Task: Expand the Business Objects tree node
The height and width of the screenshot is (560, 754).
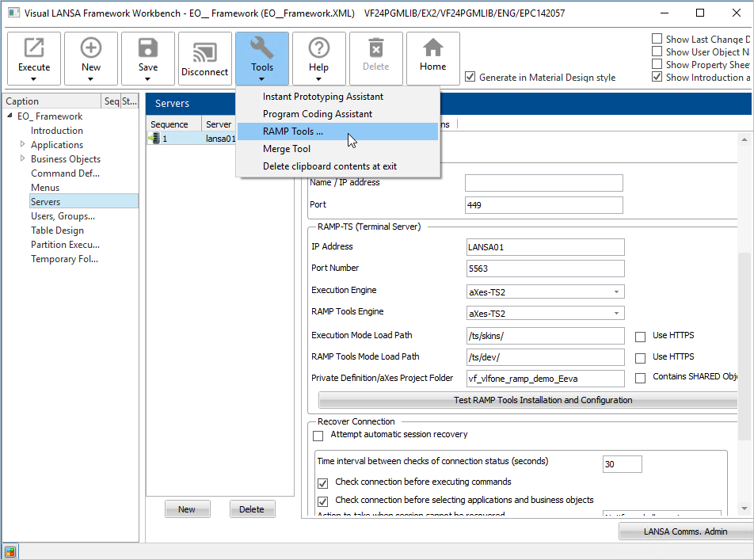Action: tap(23, 159)
